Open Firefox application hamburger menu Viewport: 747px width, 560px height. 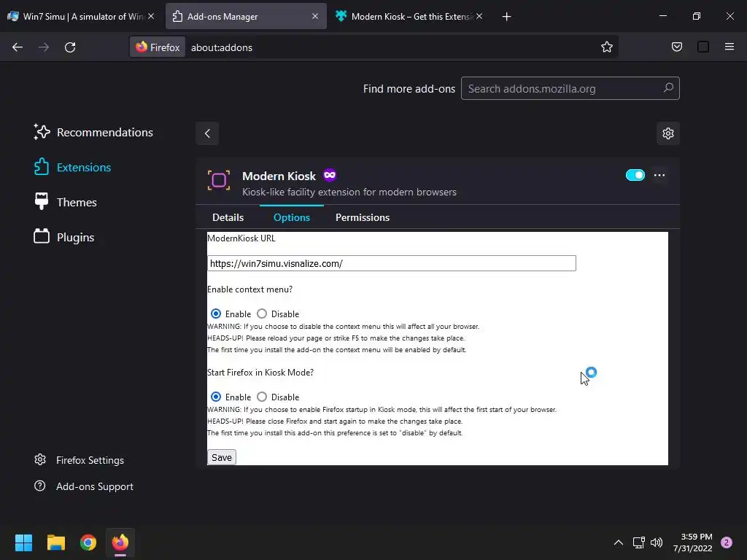[729, 47]
